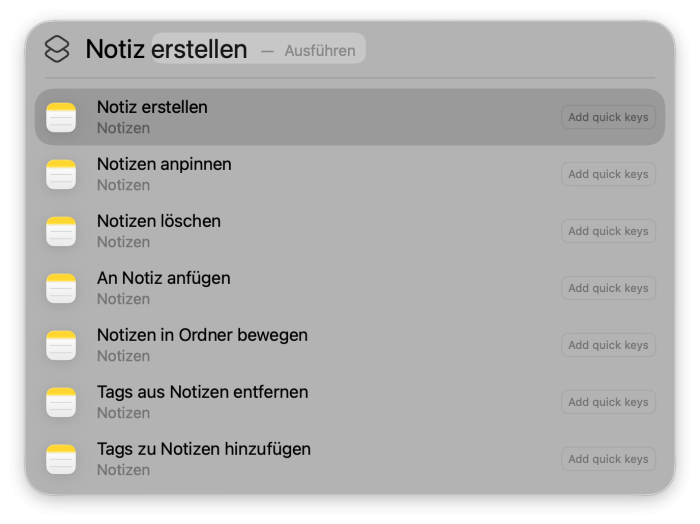Select the Tags zu Notizen hinzufügen result
700x524 pixels.
point(350,459)
